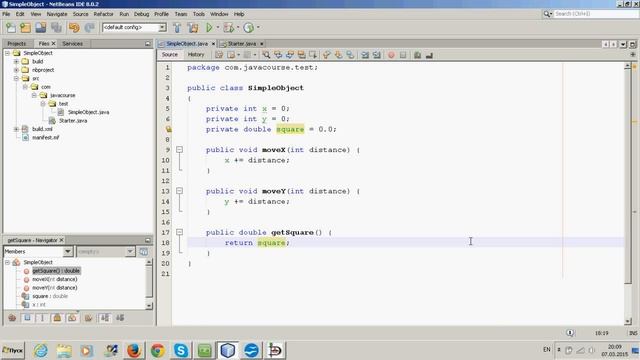
Task: Collapse the moveX method code fold
Action: (x=179, y=150)
